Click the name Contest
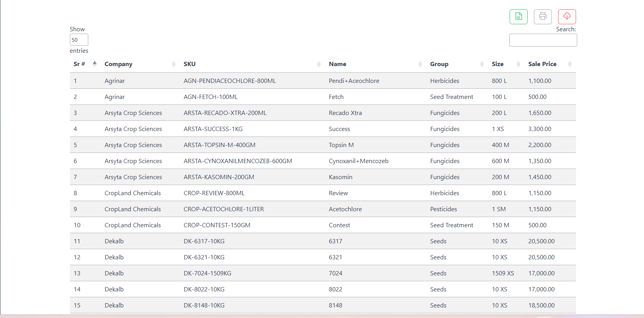The width and height of the screenshot is (644, 318). pyautogui.click(x=339, y=225)
